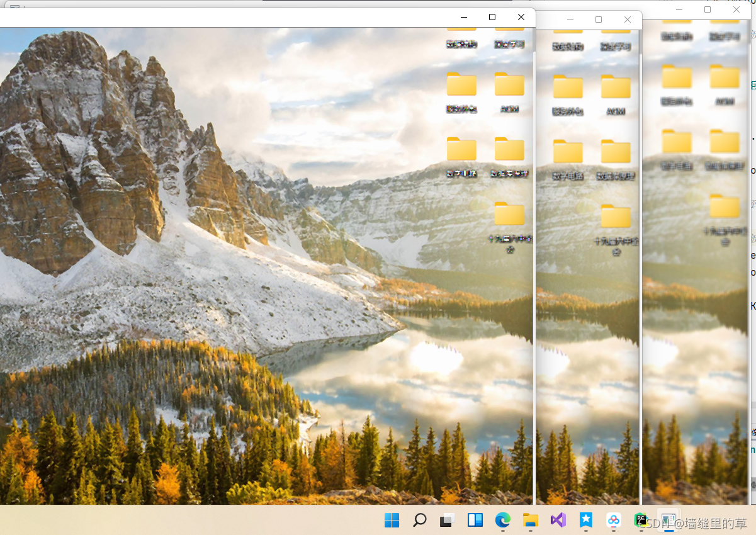
Task: Maximize the front window
Action: pos(492,18)
